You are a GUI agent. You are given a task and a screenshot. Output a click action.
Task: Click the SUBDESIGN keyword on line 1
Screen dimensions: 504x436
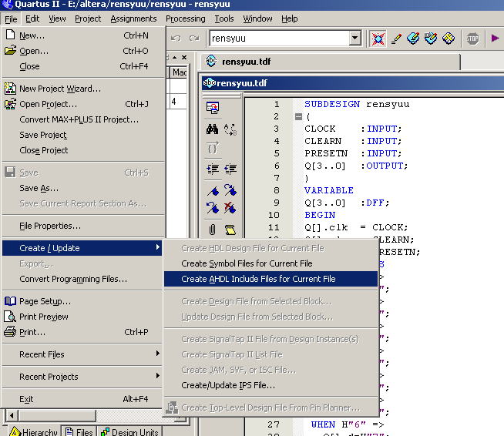coord(332,104)
